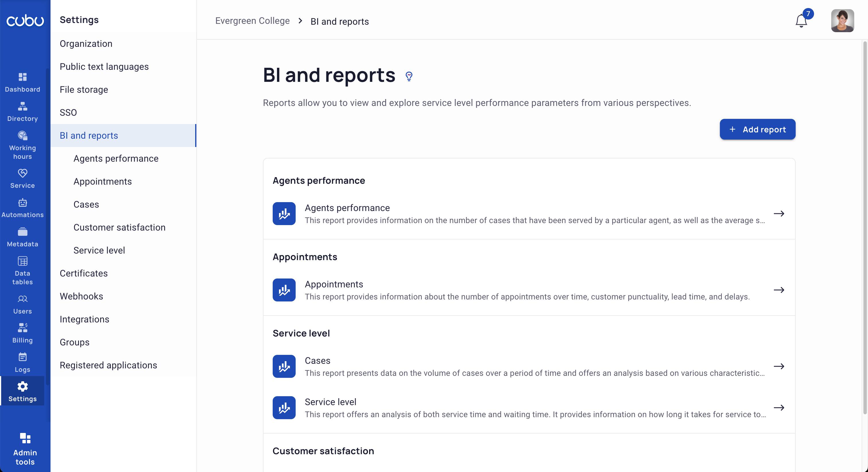This screenshot has height=472, width=868.
Task: Open Organization settings
Action: tap(123, 44)
